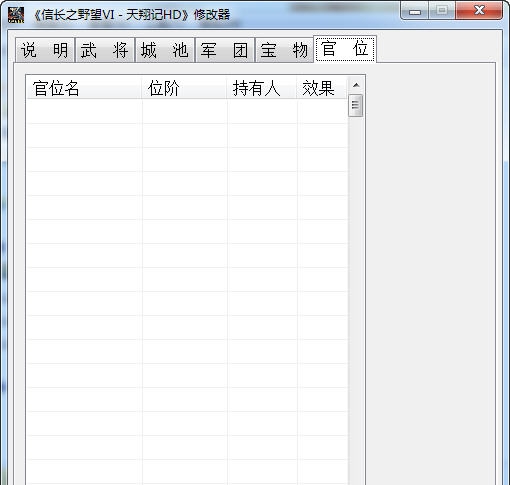Click the application icon in title bar
This screenshot has width=510, height=485.
point(16,14)
